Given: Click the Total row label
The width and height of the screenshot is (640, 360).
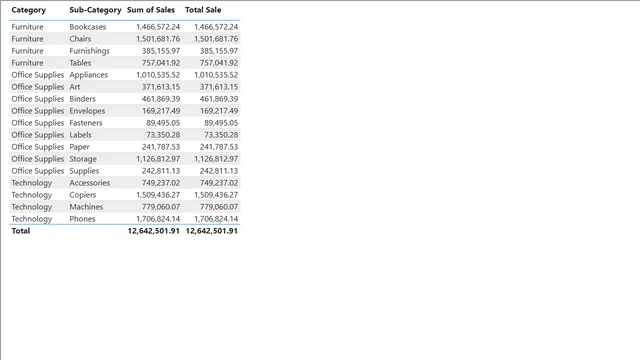Looking at the screenshot, I should (21, 231).
